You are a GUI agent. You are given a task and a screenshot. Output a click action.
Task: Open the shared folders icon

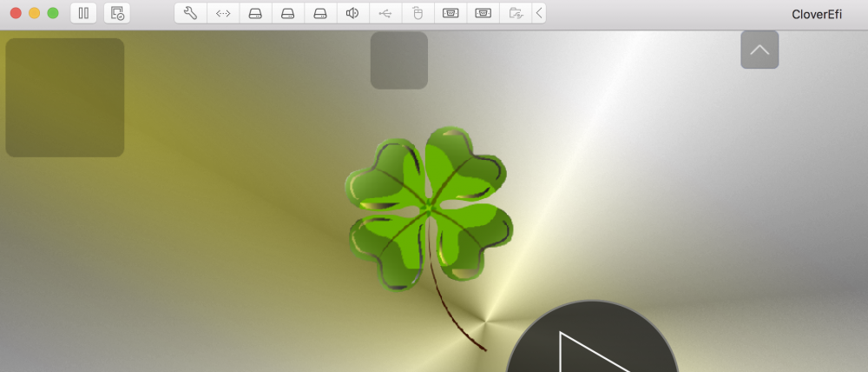click(516, 13)
